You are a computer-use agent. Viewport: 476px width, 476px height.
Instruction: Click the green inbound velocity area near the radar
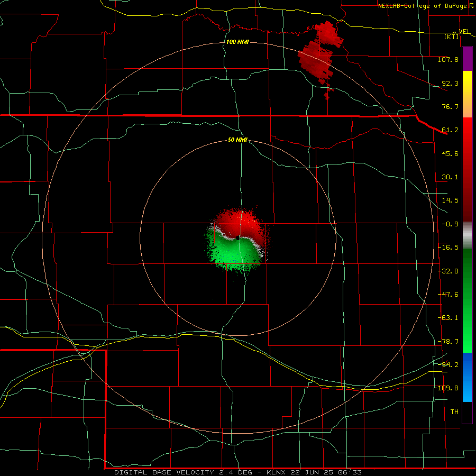click(x=235, y=253)
